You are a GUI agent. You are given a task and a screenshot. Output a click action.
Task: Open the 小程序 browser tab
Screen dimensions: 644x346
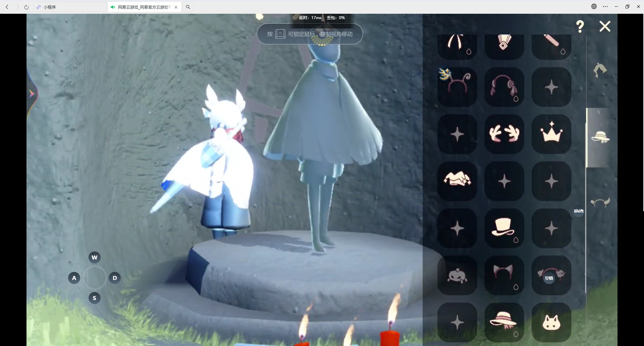[x=70, y=7]
